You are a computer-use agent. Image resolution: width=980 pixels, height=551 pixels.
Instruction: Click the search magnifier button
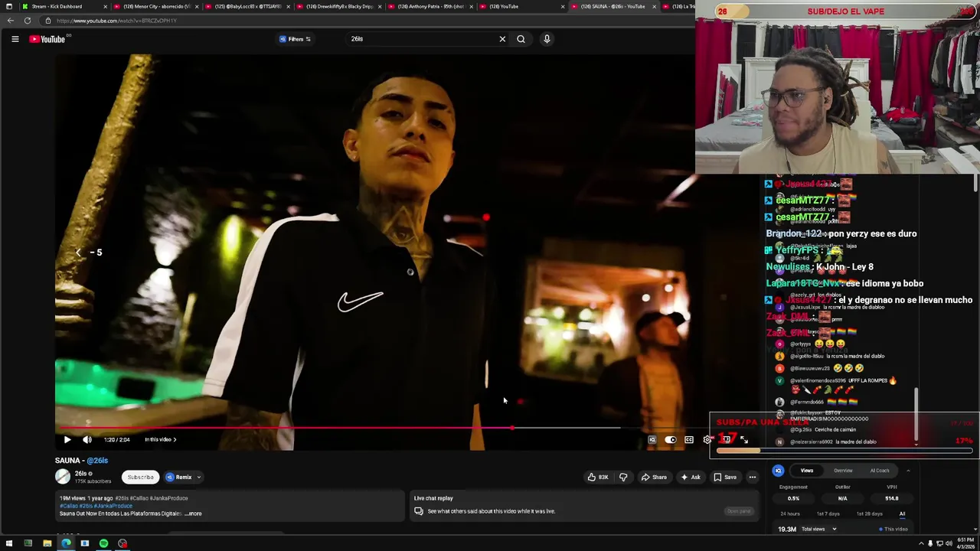(521, 39)
